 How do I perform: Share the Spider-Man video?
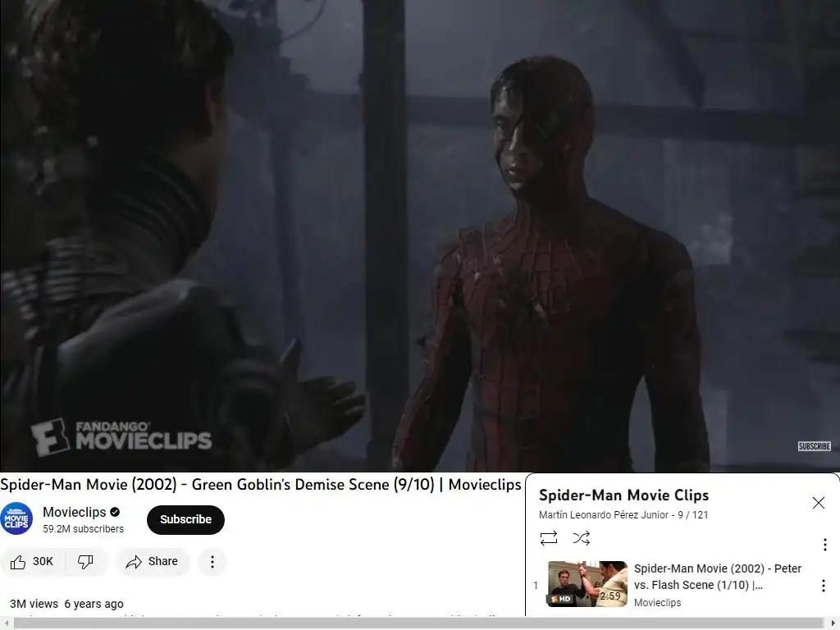click(x=152, y=561)
